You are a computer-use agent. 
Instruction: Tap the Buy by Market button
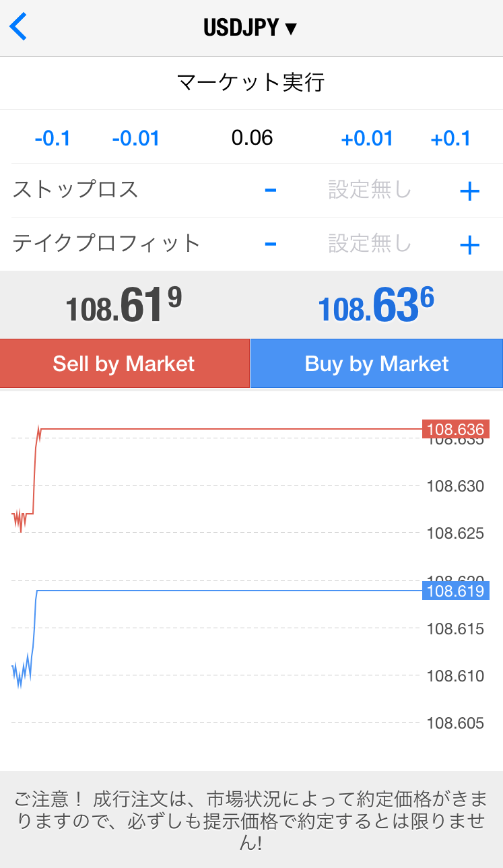pyautogui.click(x=377, y=364)
